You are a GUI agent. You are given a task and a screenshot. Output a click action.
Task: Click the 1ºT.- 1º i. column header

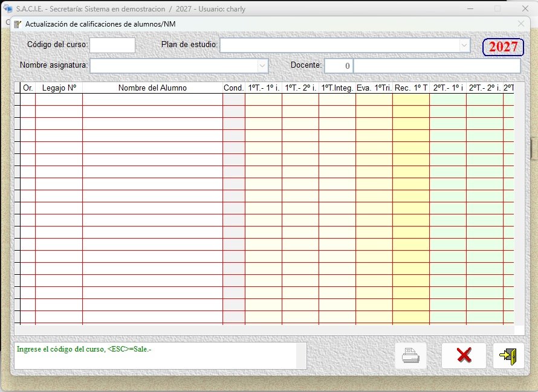coord(264,88)
